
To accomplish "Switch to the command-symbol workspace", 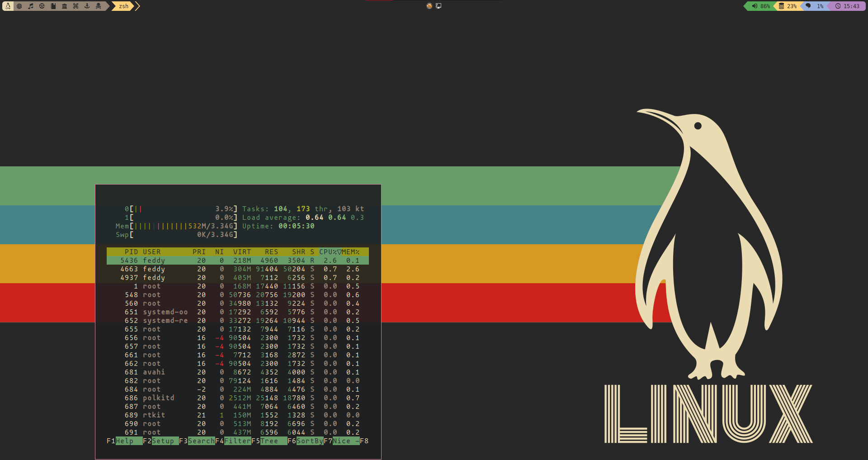I will tap(76, 6).
